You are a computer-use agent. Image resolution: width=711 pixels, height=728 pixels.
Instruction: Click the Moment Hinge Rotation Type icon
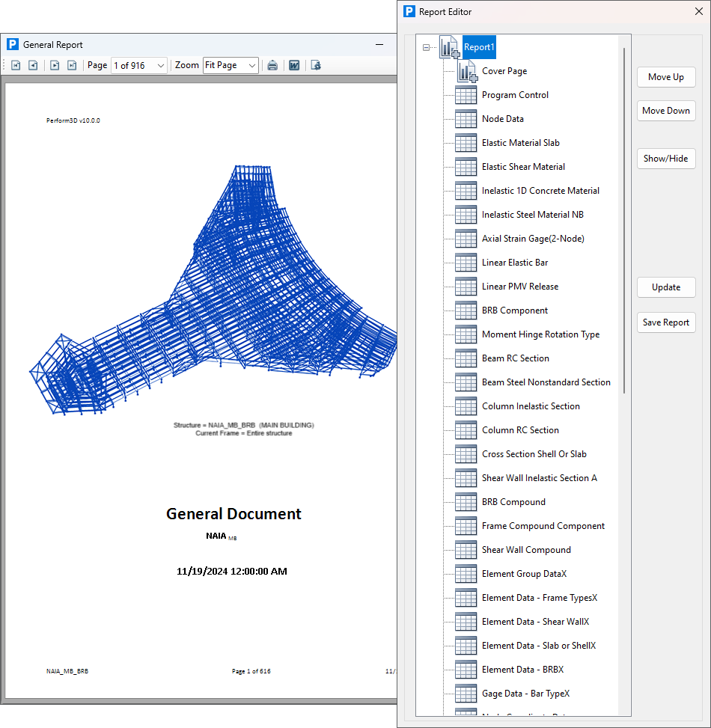point(466,334)
